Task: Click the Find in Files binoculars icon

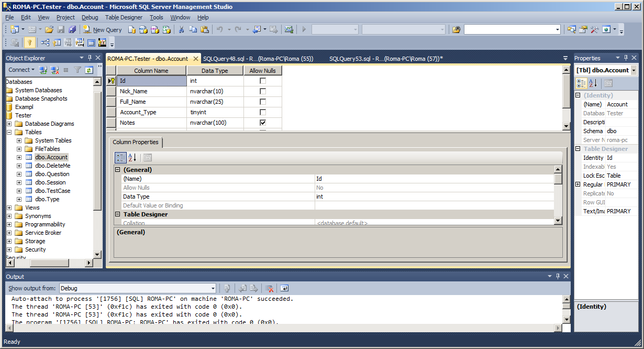Action: click(456, 29)
